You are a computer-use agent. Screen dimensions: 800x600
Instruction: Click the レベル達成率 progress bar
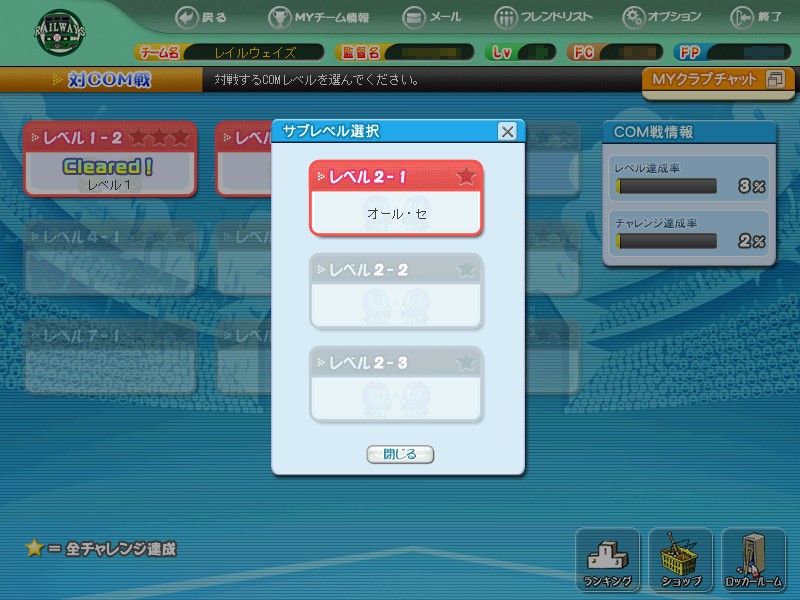point(667,186)
